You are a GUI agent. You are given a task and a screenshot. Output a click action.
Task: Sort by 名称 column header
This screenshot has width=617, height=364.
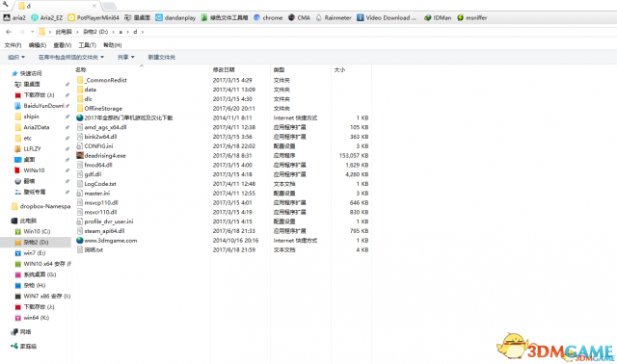[81, 69]
